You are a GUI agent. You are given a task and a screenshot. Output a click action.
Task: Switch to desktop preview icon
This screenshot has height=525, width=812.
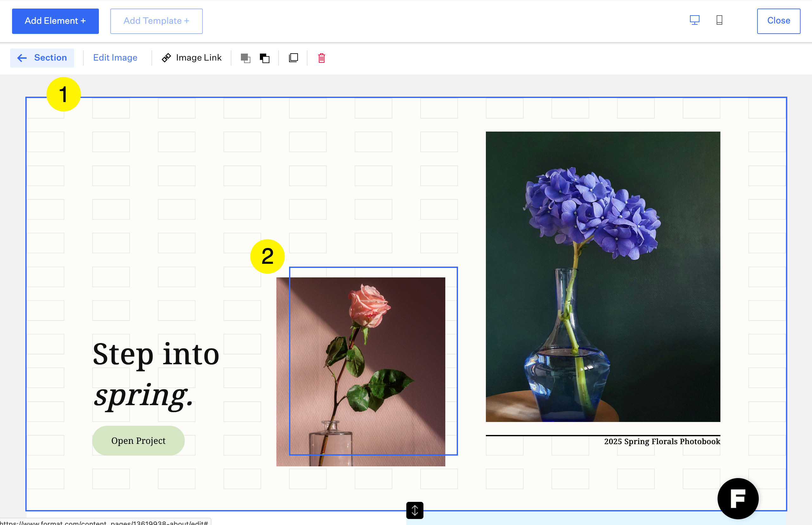coord(694,21)
